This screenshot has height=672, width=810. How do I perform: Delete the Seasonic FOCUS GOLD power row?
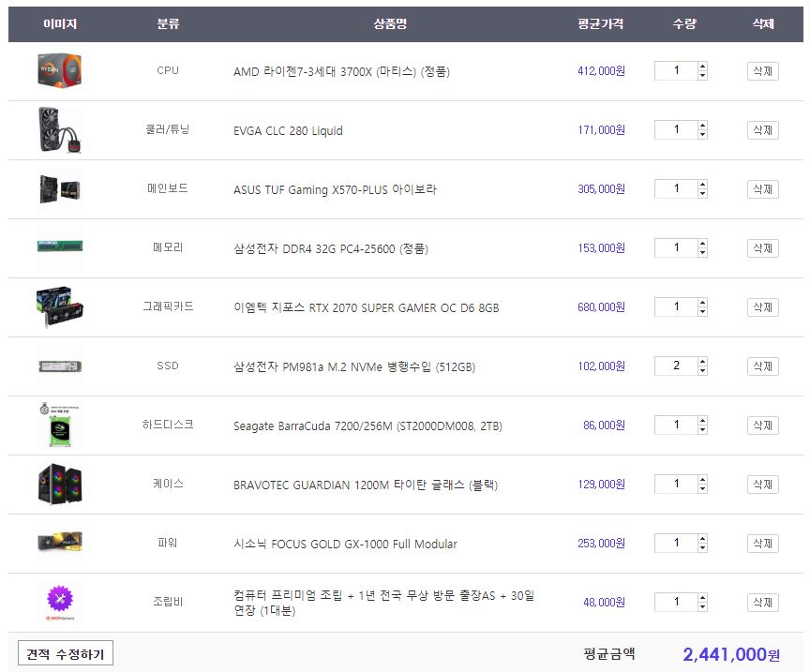762,544
